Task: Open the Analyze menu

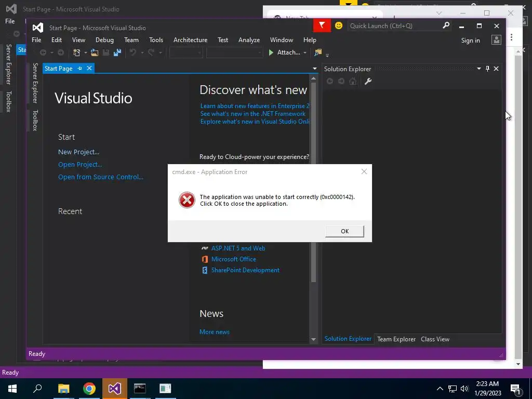Action: click(249, 40)
